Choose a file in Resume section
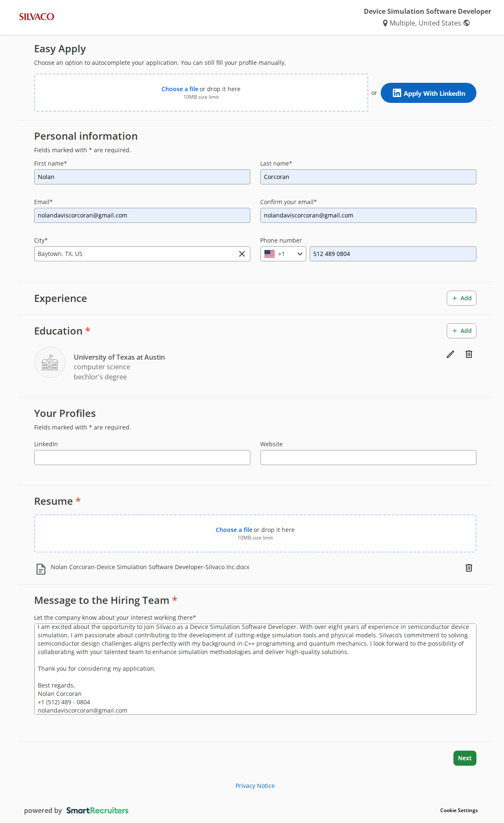 (234, 530)
